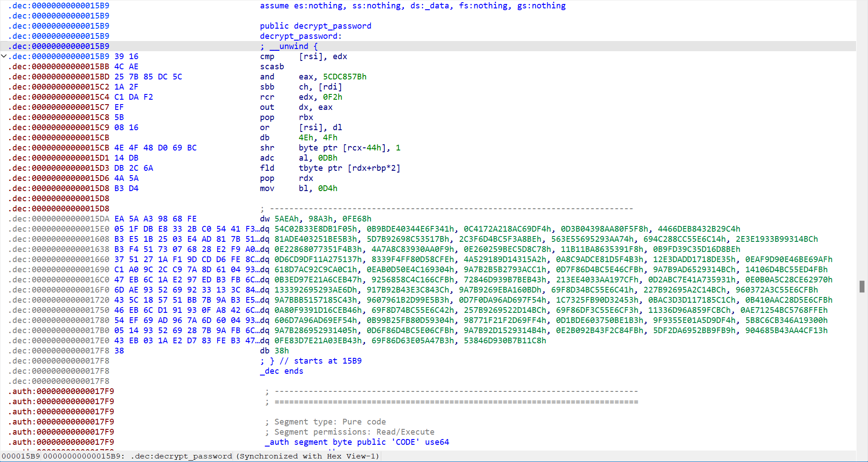The image size is (868, 462).
Task: Click the status bar .dec:decrypt_password location text
Action: 181,456
